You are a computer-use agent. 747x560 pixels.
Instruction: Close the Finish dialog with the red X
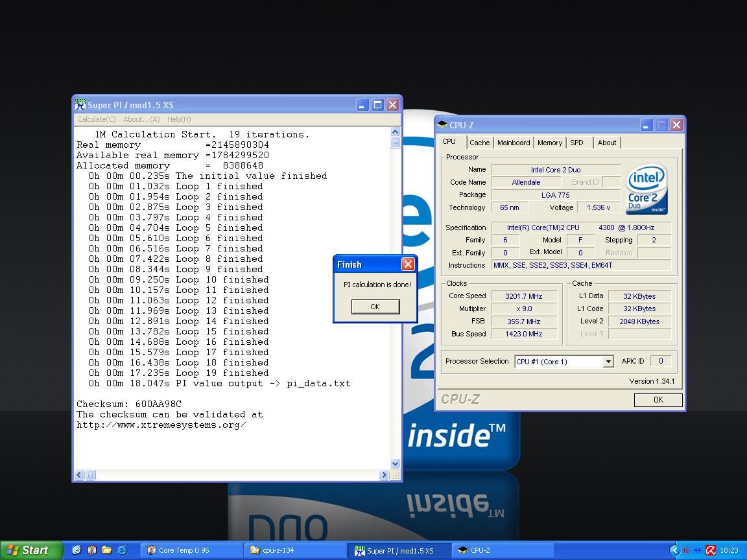(x=409, y=264)
